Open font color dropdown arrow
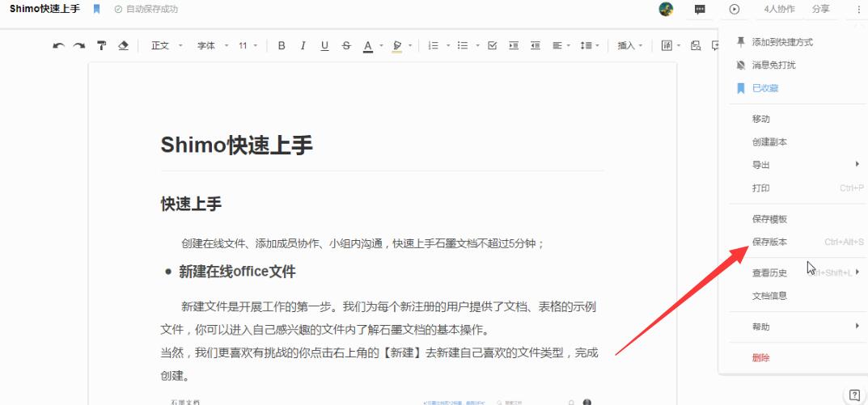The image size is (868, 405). click(381, 46)
